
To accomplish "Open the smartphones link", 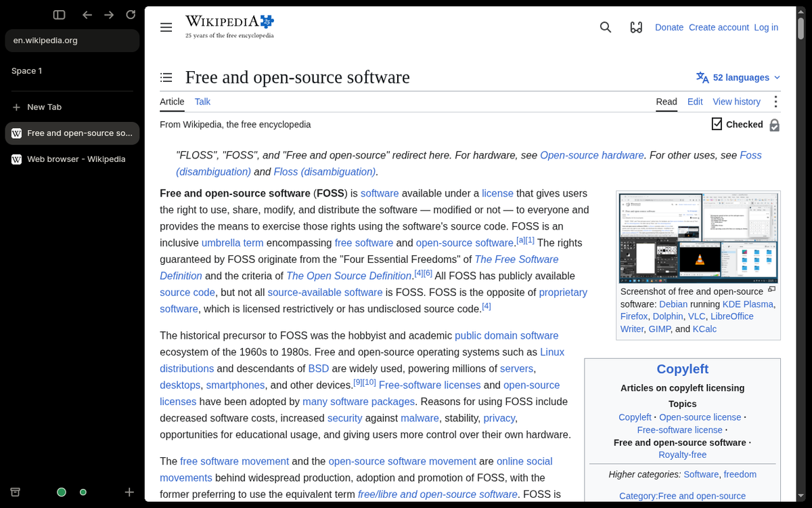I will (235, 385).
